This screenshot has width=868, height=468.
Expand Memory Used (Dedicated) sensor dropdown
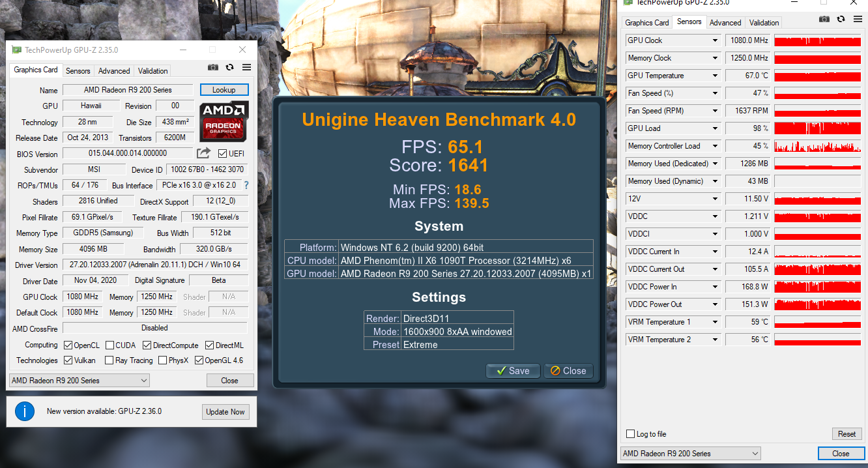715,164
